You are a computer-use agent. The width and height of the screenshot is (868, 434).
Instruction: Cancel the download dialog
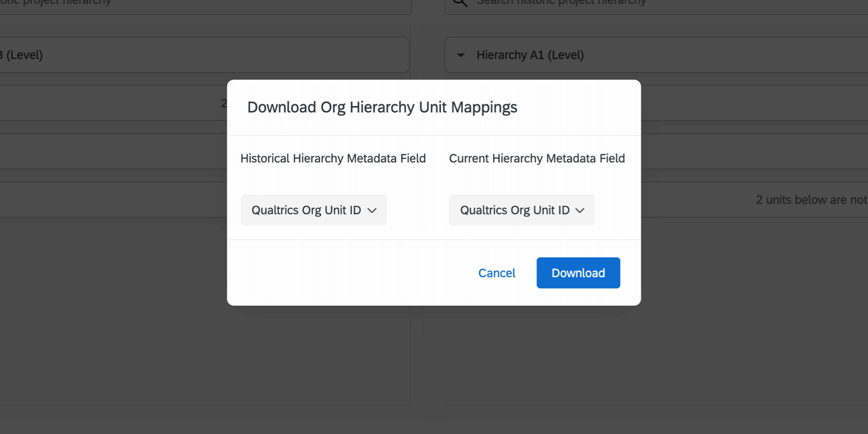(x=497, y=273)
